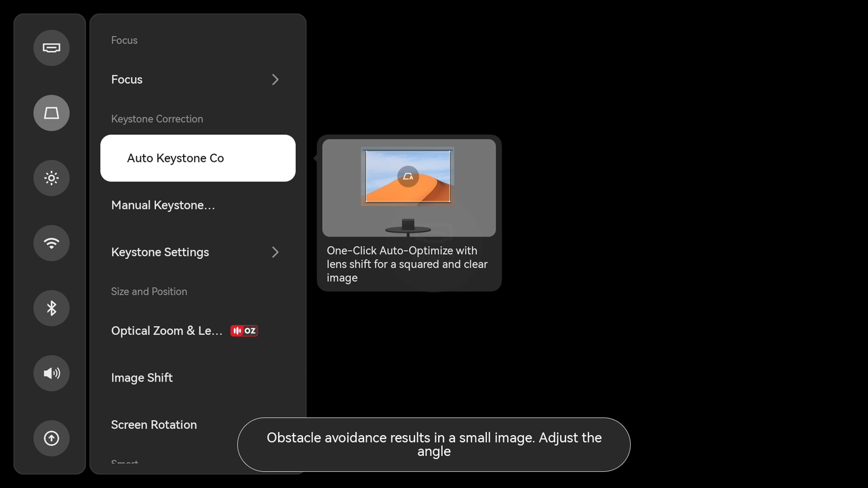The image size is (868, 488).
Task: Open the sound volume speaker icon
Action: click(52, 373)
